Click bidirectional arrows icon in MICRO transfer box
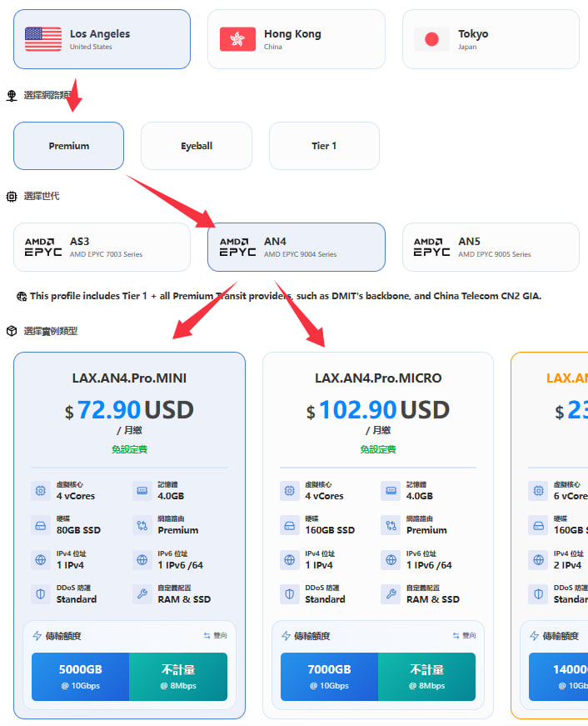This screenshot has height=726, width=588. 456,636
